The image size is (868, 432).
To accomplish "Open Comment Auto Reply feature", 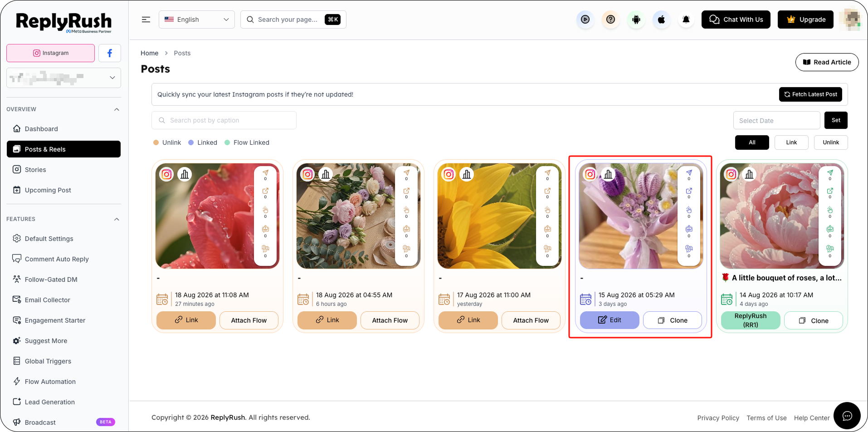I will click(57, 259).
